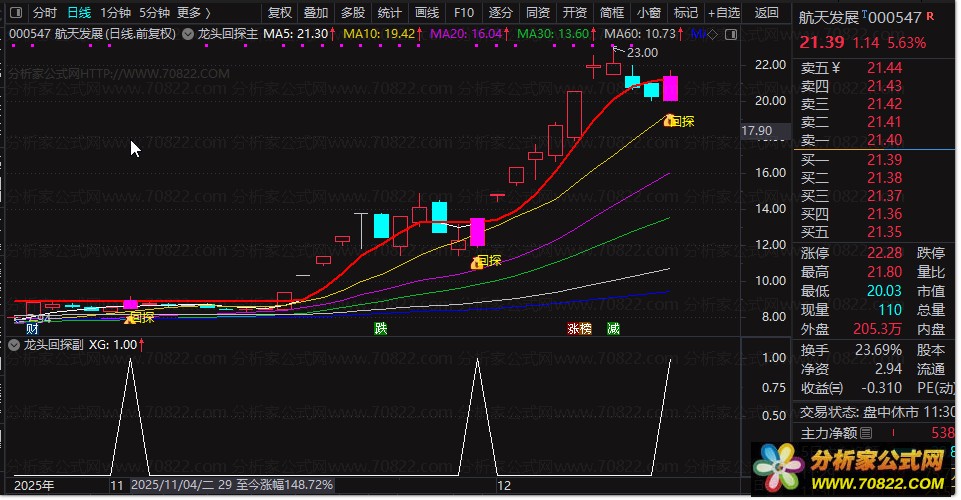Click the last magenta candle near 21.00

(x=670, y=88)
